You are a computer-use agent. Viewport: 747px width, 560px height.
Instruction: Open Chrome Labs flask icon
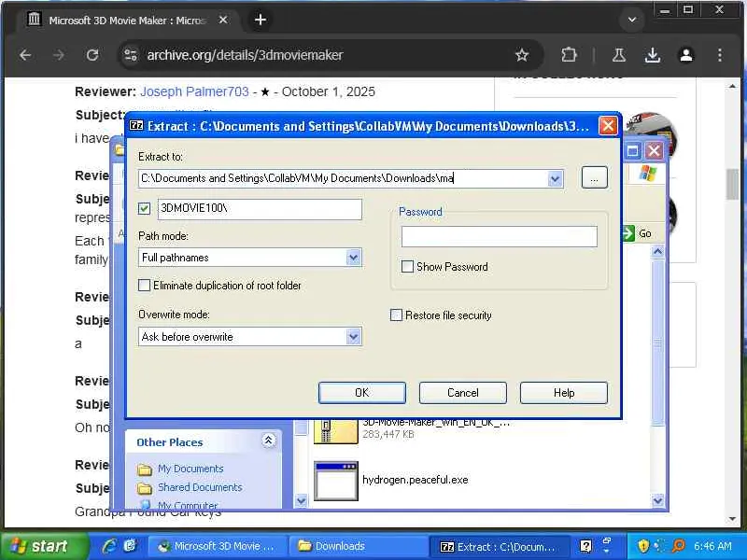[x=619, y=55]
